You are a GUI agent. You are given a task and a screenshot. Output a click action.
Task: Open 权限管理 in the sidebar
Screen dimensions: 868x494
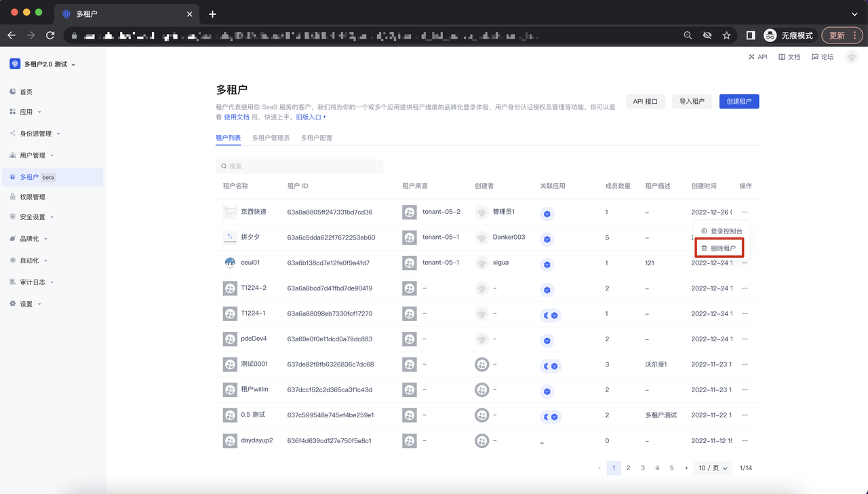coord(32,197)
